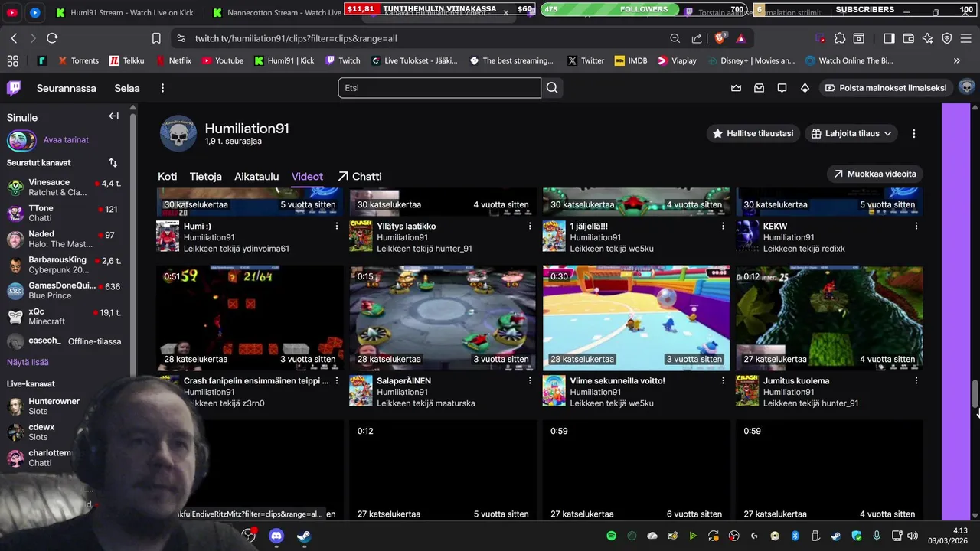
Task: Open BarbarousKing channel in sidebar
Action: (x=64, y=265)
